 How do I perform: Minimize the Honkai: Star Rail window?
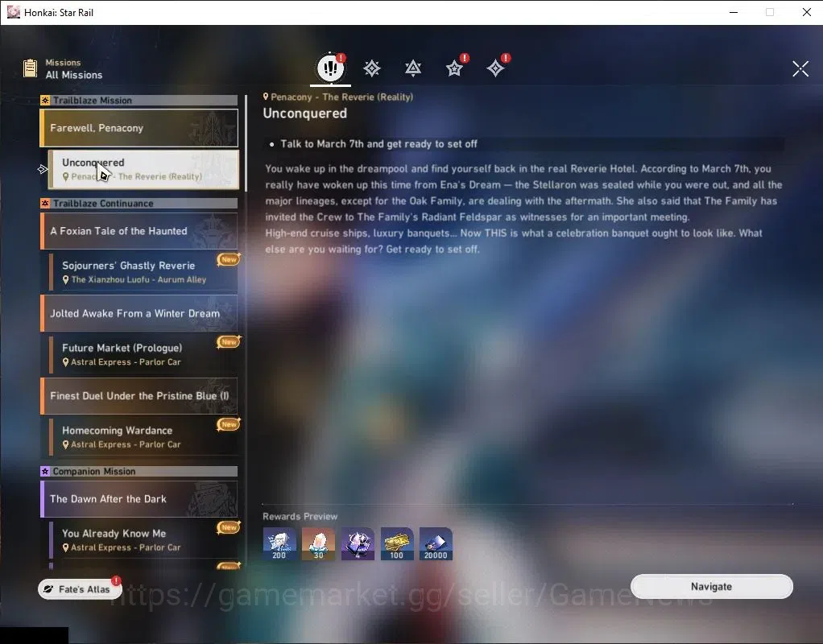[734, 12]
